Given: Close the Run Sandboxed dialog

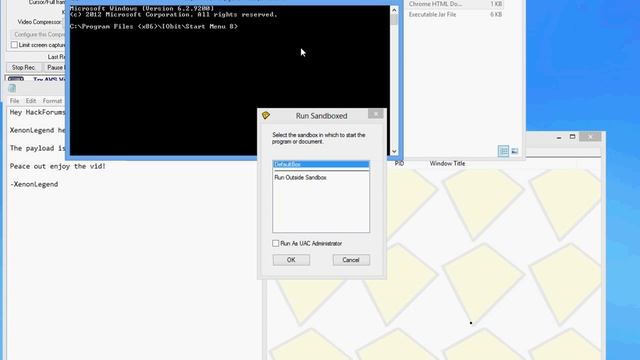Looking at the screenshot, I should click(376, 114).
